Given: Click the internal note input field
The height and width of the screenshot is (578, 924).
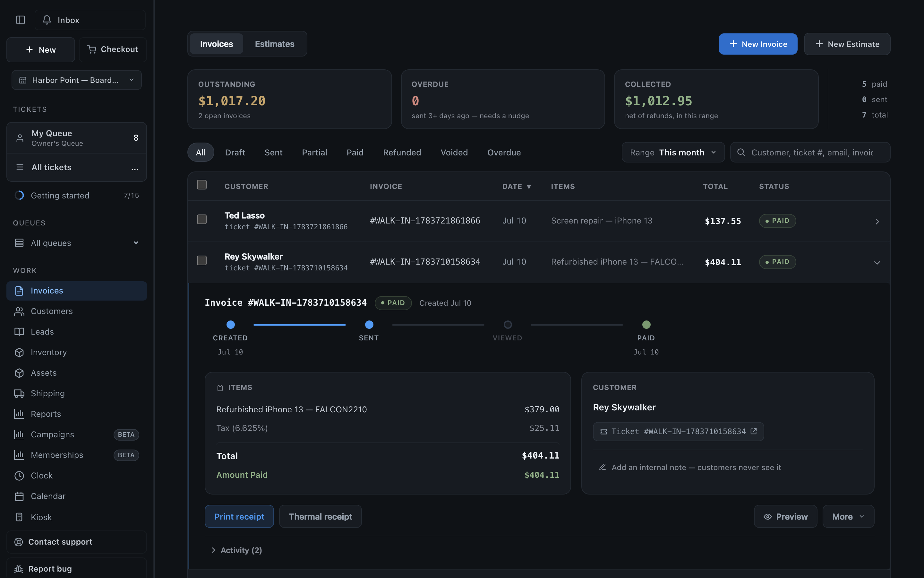Looking at the screenshot, I should [728, 467].
